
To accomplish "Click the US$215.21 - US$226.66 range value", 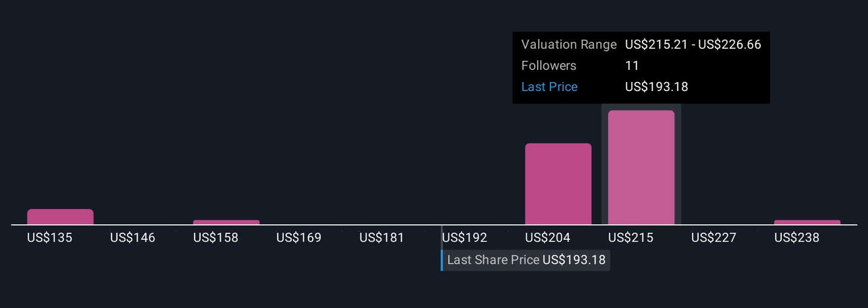I will pos(693,45).
